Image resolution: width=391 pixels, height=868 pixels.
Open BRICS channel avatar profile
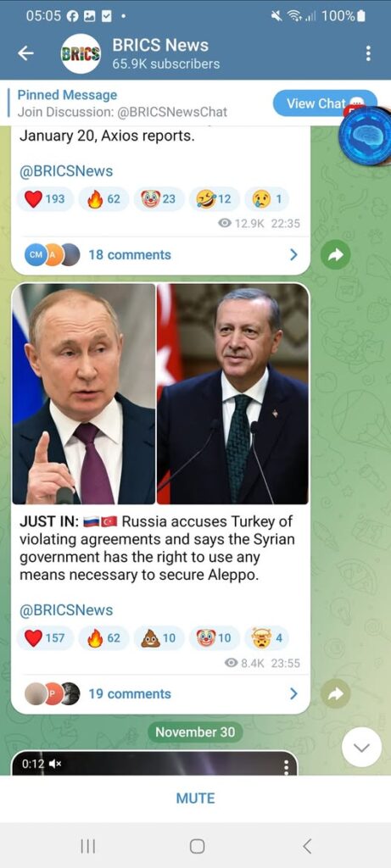point(81,53)
